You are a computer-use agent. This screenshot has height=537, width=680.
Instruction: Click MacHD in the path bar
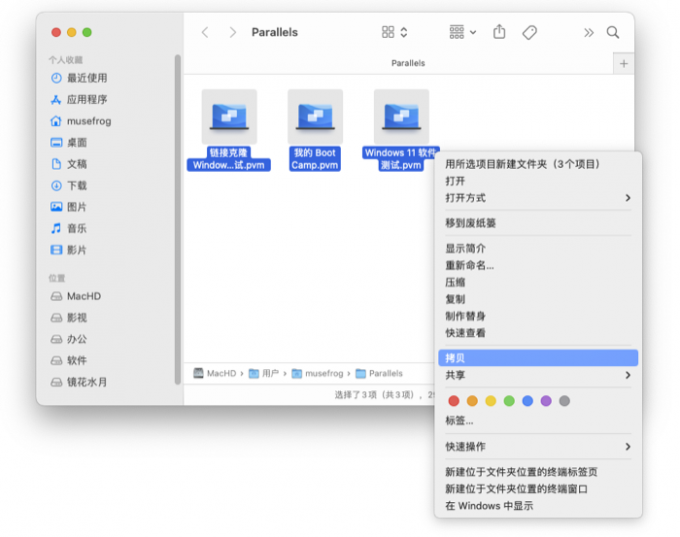pyautogui.click(x=215, y=373)
